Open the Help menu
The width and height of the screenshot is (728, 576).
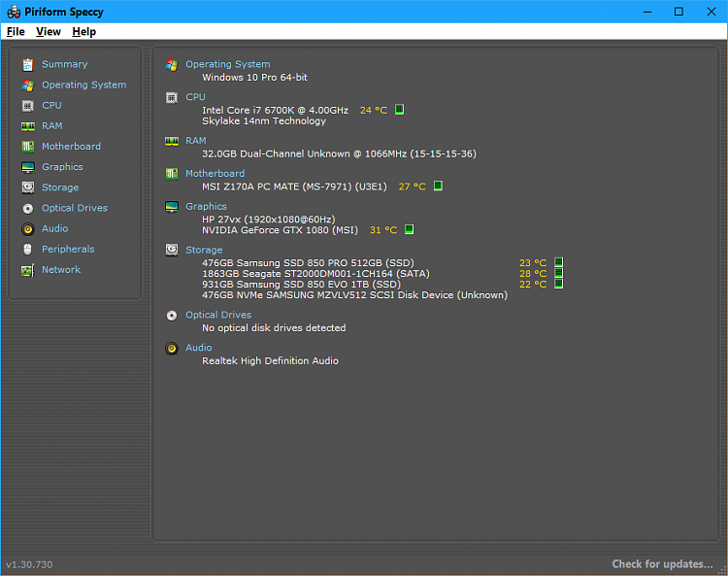(x=84, y=32)
